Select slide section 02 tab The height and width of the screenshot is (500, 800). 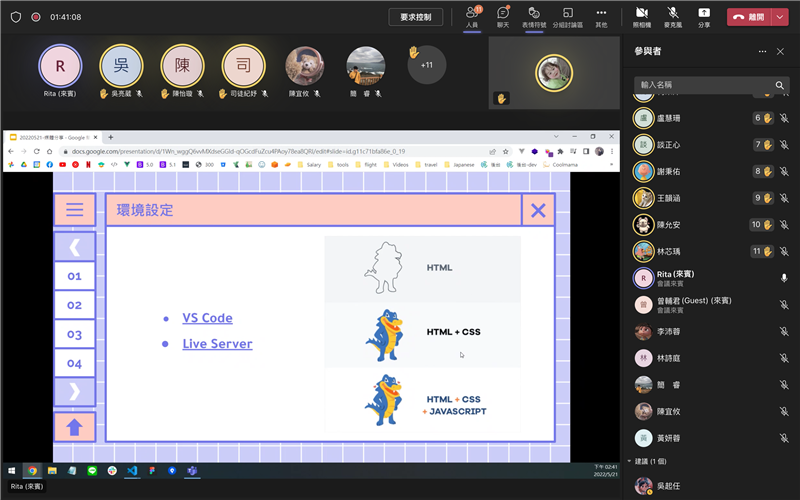(x=75, y=305)
